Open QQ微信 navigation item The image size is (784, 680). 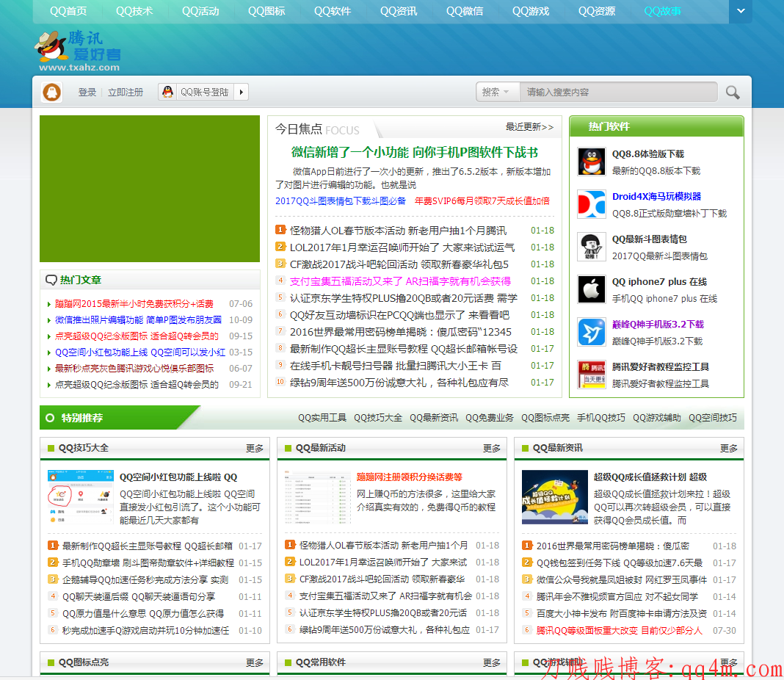[465, 11]
